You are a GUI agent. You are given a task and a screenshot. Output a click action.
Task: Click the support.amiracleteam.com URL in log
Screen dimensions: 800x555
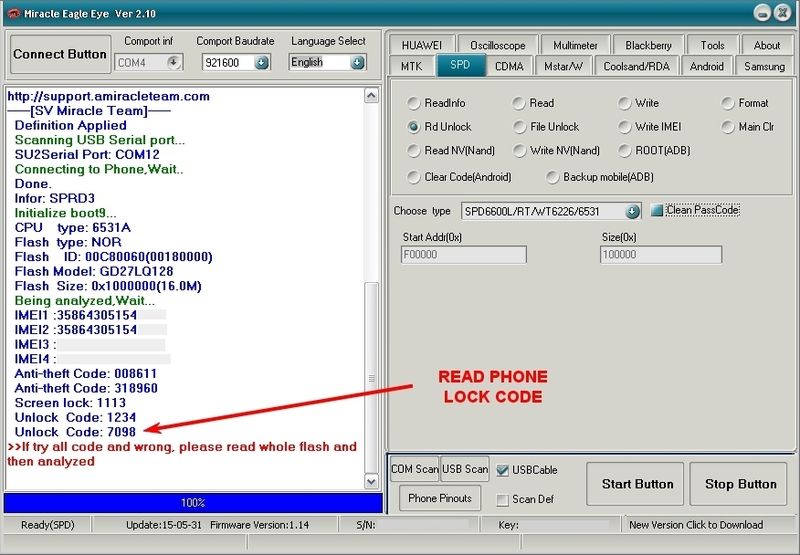tap(108, 96)
